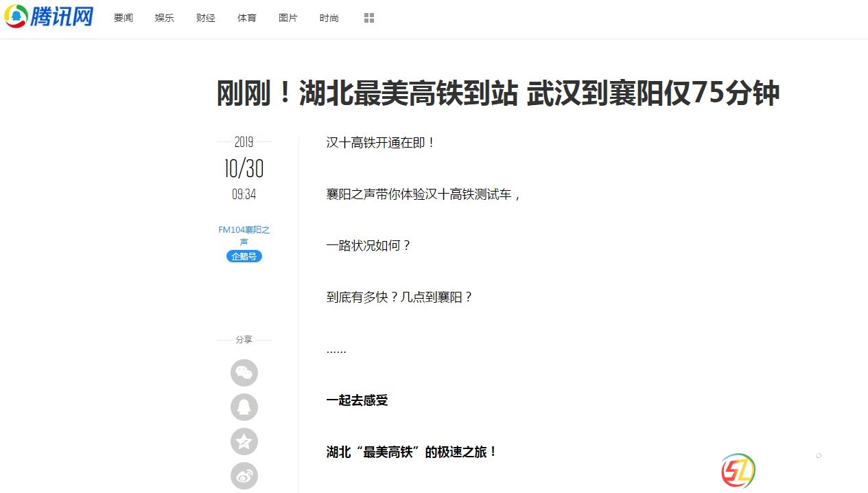Click the 10/30 publish date
This screenshot has width=868, height=493.
(x=244, y=168)
